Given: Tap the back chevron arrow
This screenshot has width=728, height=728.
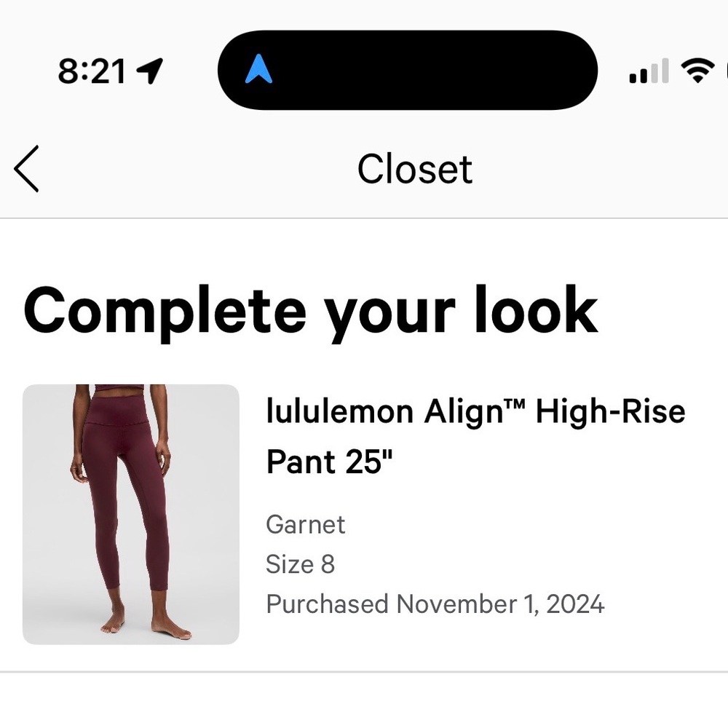Looking at the screenshot, I should 26,169.
